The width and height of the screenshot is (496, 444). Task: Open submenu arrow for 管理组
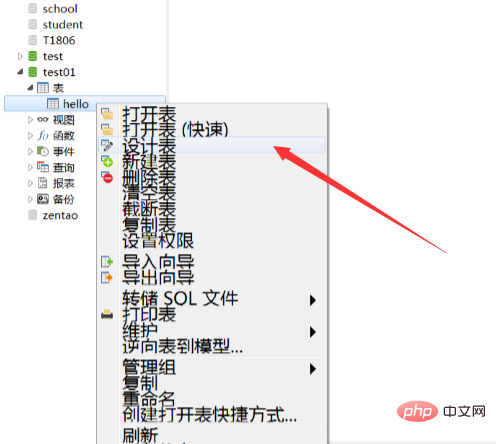312,369
